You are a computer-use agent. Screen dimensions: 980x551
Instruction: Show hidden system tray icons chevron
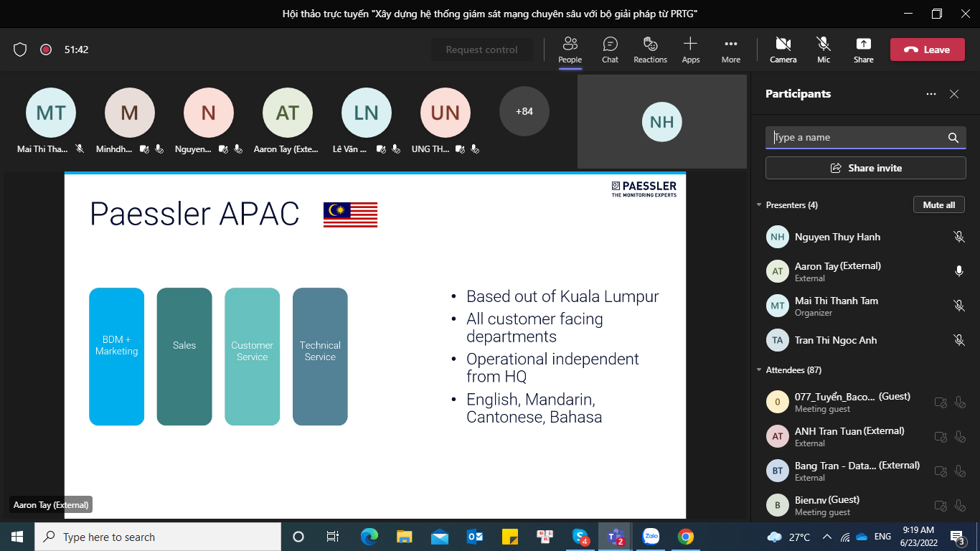(x=826, y=537)
